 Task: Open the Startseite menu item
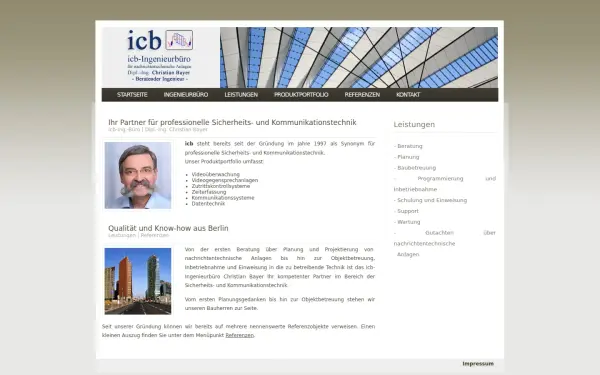[132, 95]
